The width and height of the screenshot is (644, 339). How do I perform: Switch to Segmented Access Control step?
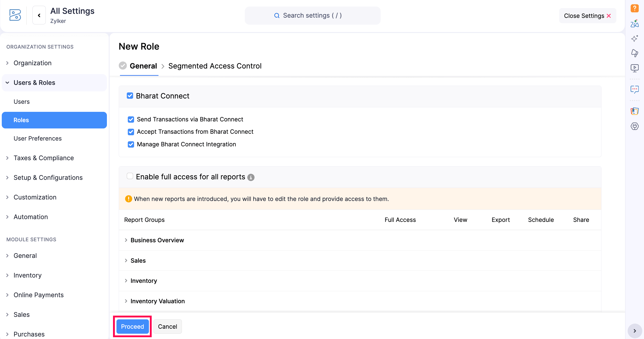[215, 66]
